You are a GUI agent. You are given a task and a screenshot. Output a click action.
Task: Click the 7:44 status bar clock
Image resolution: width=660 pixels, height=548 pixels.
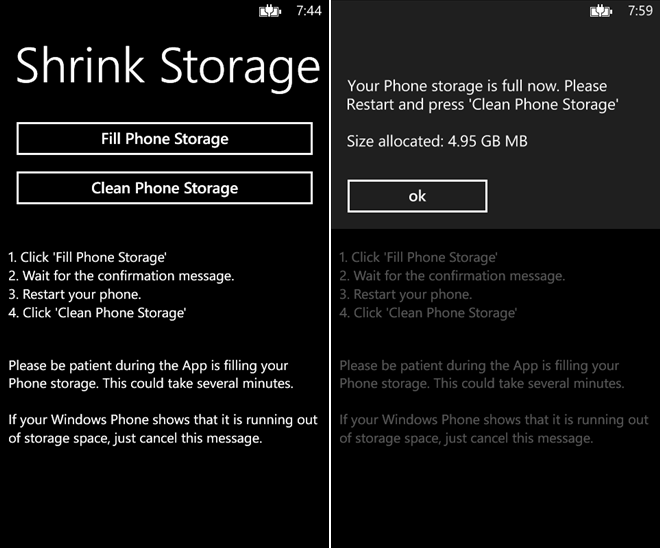pos(309,11)
